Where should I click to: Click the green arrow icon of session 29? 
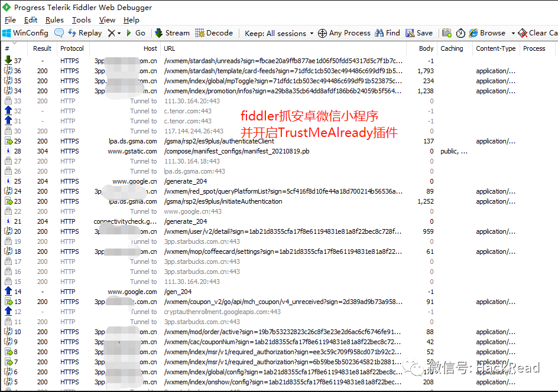(8, 141)
